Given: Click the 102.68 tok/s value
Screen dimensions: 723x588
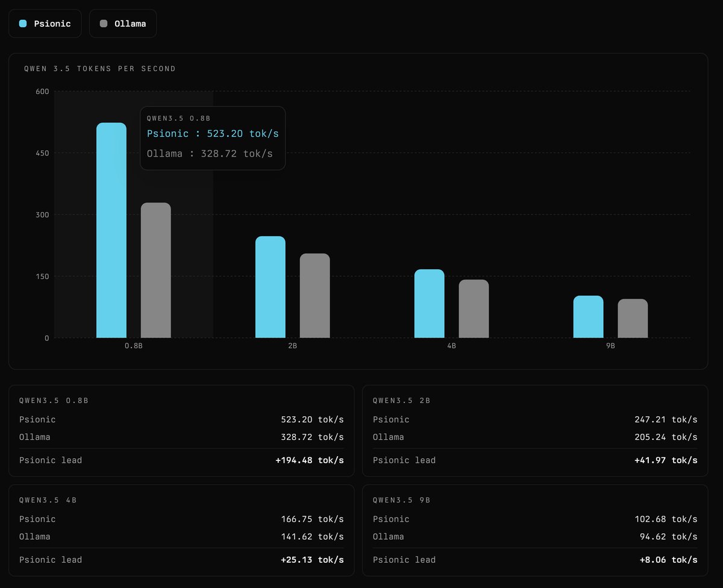Looking at the screenshot, I should [666, 519].
